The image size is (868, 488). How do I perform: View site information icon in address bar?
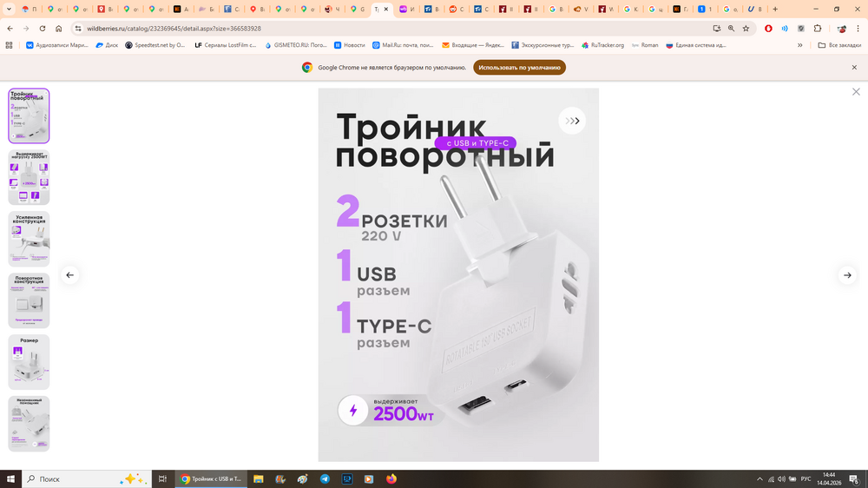point(78,29)
